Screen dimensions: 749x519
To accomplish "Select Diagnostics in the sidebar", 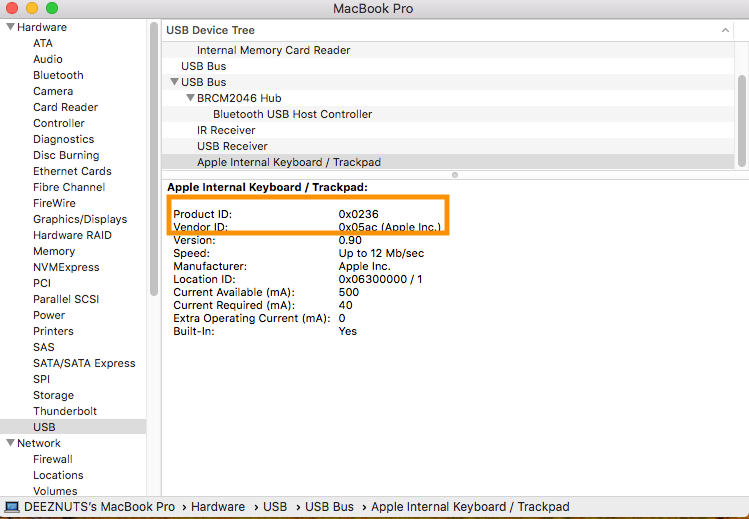I will (64, 139).
